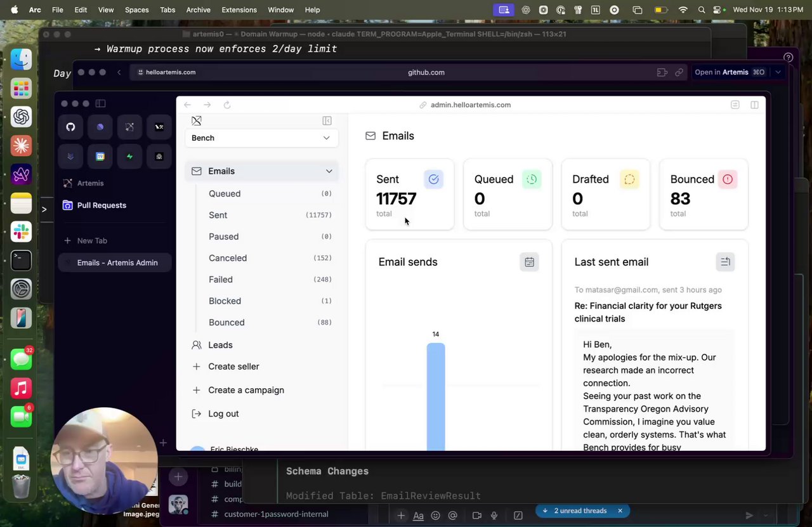
Task: Click the Last sent email list icon
Action: 725,262
